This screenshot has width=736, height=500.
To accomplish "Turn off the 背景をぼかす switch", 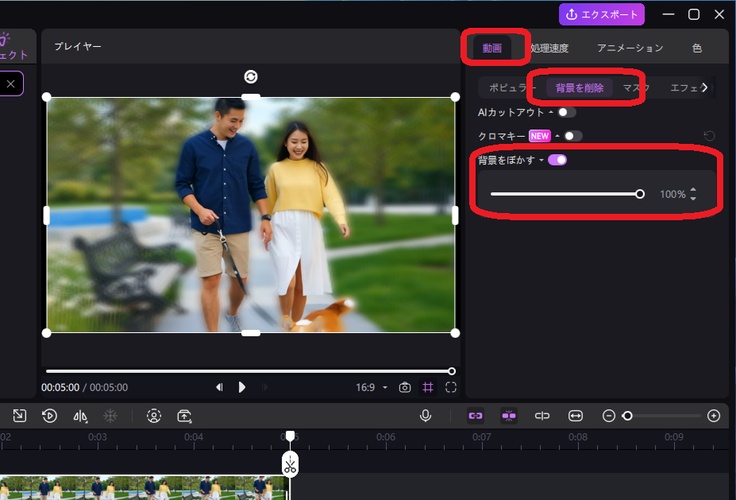I will coord(557,160).
